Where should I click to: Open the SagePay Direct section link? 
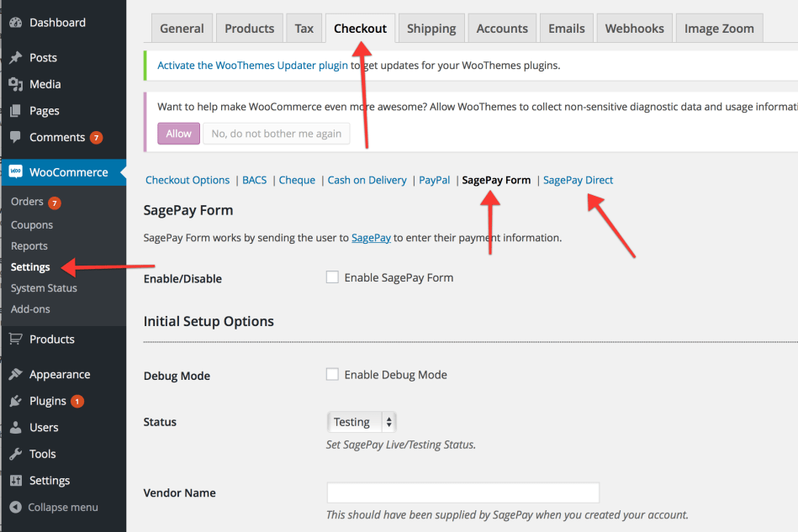[578, 180]
